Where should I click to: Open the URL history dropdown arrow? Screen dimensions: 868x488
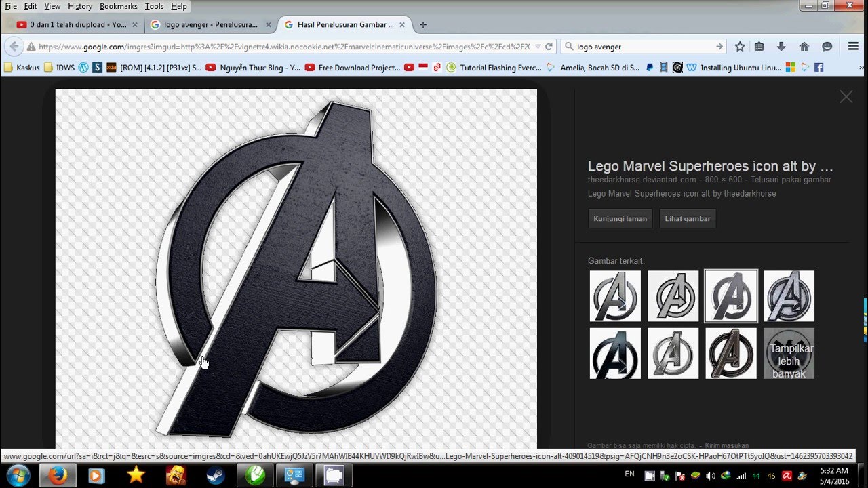538,47
